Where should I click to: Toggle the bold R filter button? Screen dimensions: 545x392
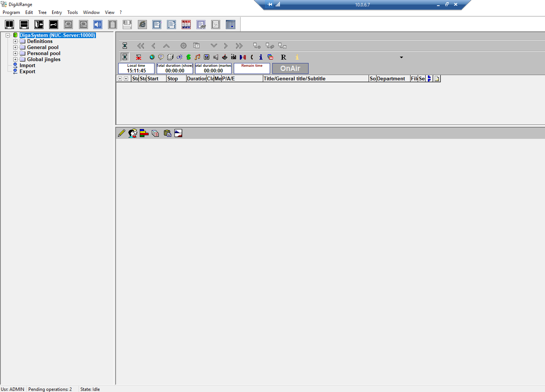click(x=283, y=57)
